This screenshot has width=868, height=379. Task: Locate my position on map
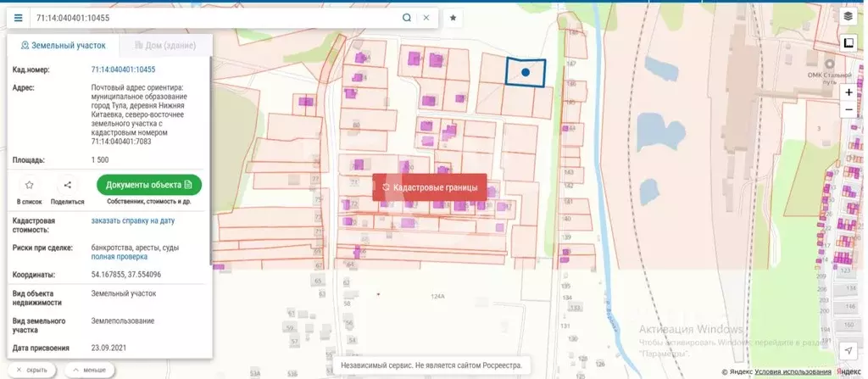(x=848, y=350)
